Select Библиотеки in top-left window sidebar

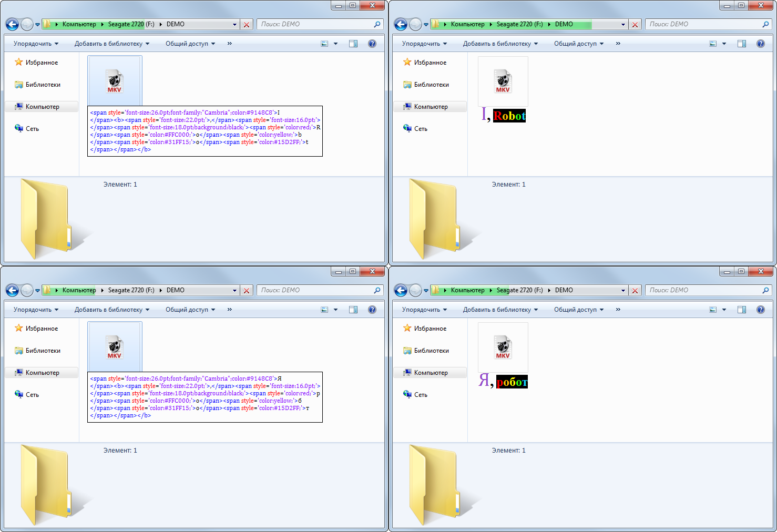[x=37, y=85]
